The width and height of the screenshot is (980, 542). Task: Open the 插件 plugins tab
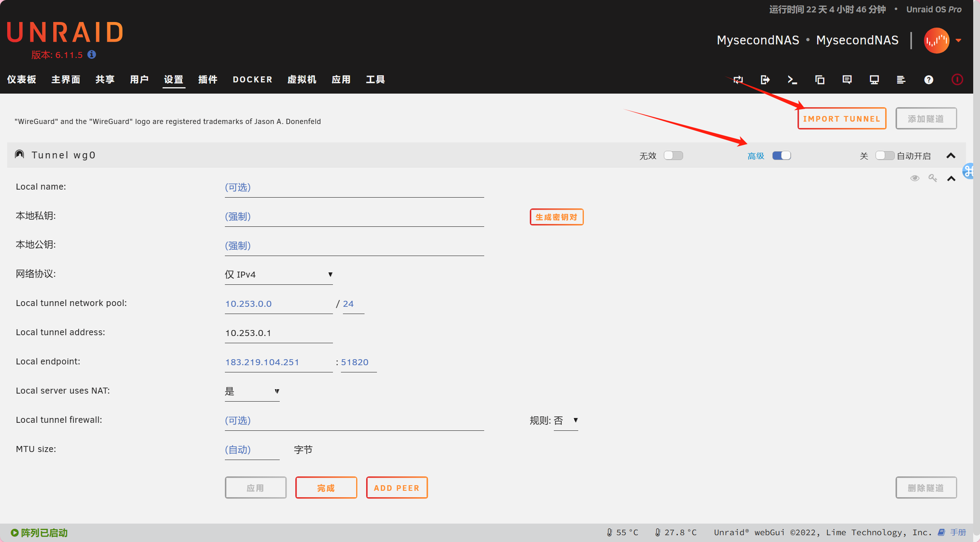(208, 80)
